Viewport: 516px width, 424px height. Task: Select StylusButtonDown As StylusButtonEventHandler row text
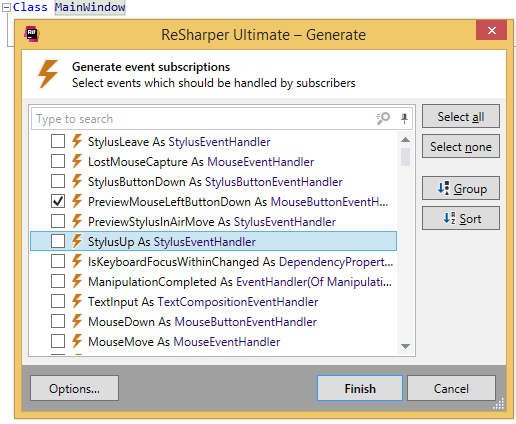point(215,182)
